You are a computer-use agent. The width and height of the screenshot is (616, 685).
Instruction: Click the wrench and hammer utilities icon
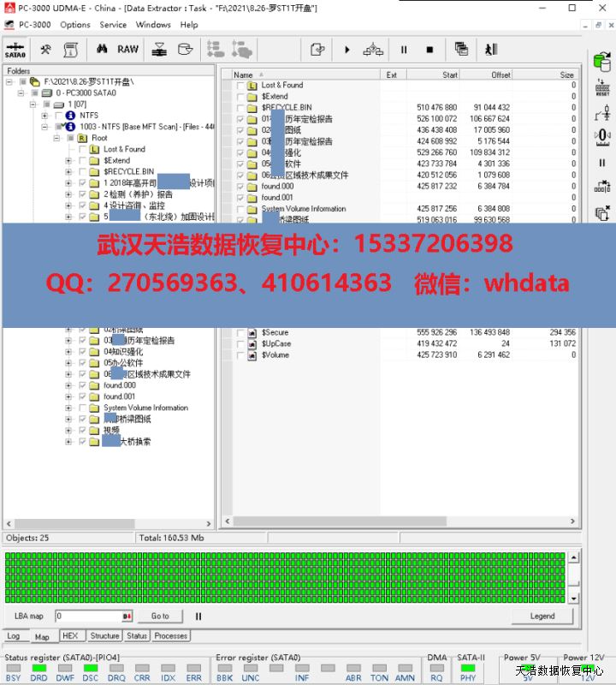tap(45, 50)
